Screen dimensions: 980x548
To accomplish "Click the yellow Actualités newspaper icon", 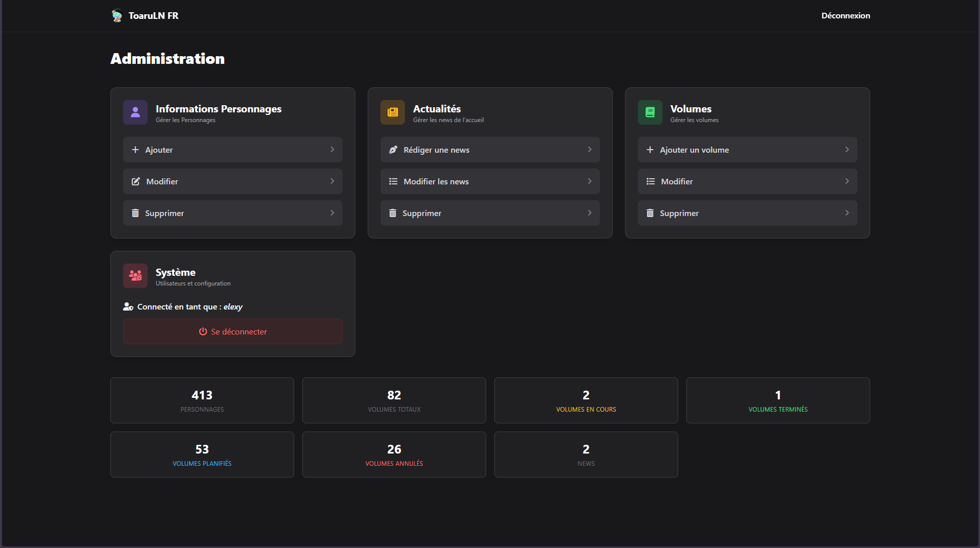I will (x=393, y=112).
